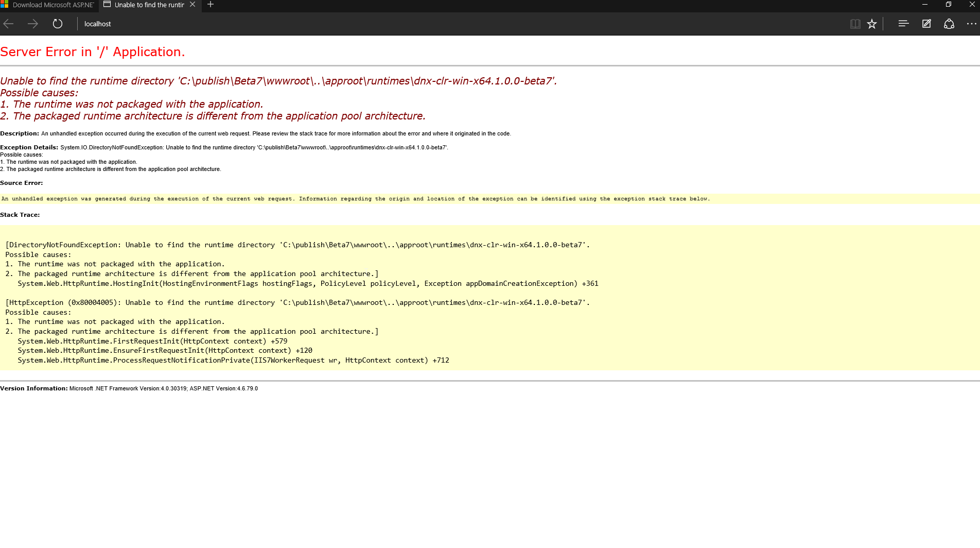The image size is (980, 548).
Task: Restore down the browser window
Action: (x=948, y=5)
